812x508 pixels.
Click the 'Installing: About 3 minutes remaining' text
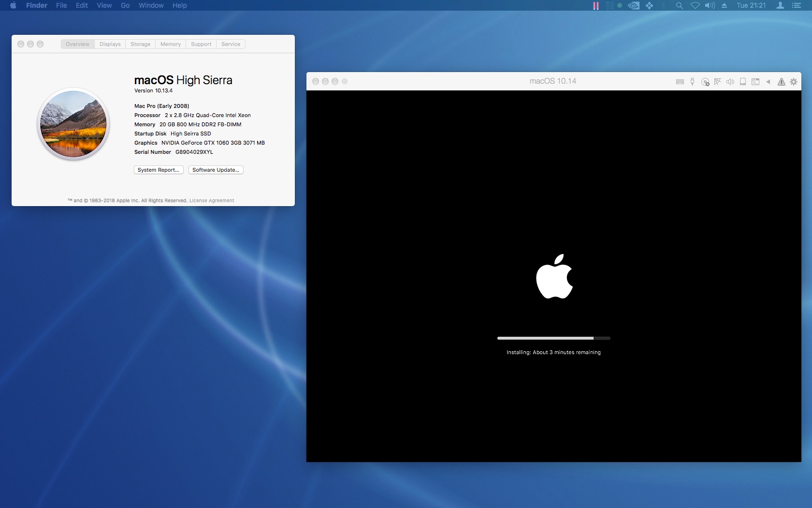[x=554, y=352]
